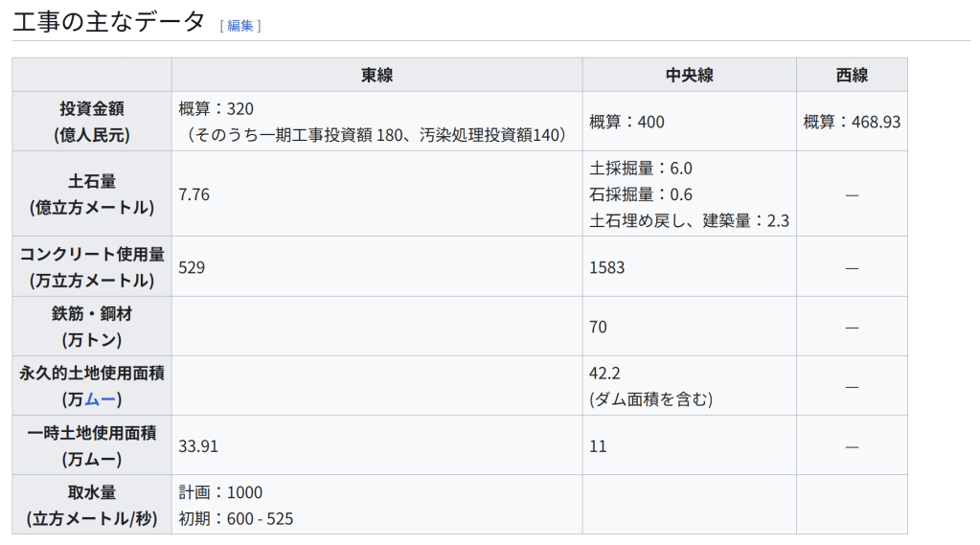Click the 計画：1000 water intake cell

tap(220, 492)
